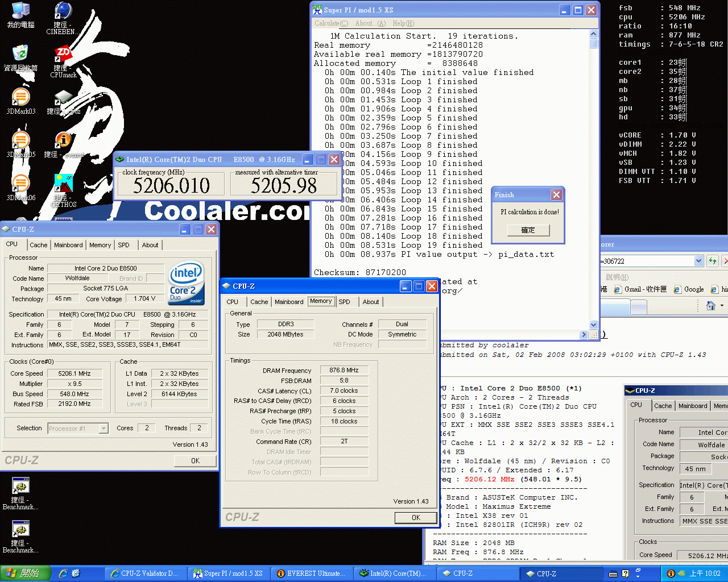This screenshot has height=582, width=728.
Task: Open address bar dropdown in browser
Action: tap(699, 261)
